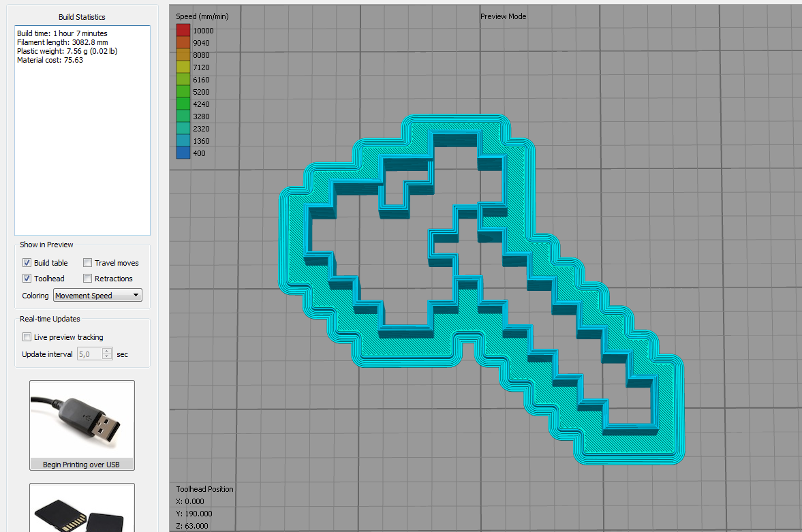Enable Retractions display checkbox

(x=87, y=279)
